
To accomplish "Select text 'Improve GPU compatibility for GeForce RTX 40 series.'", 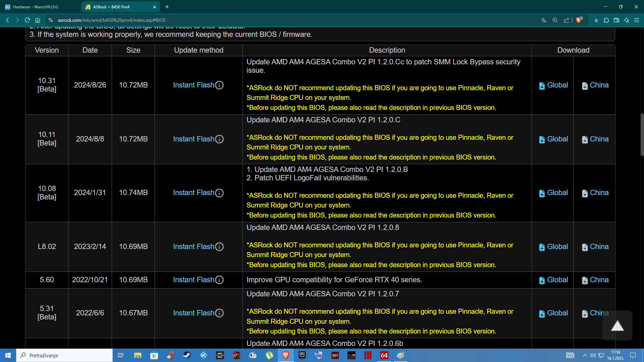I will point(334,280).
